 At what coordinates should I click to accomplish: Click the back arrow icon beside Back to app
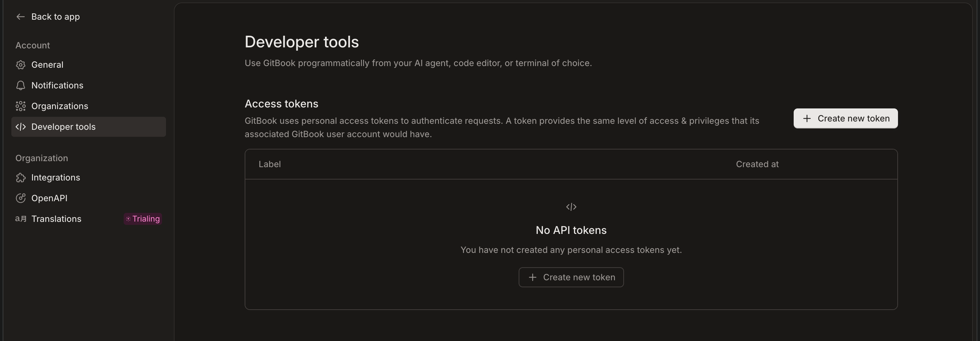point(21,17)
